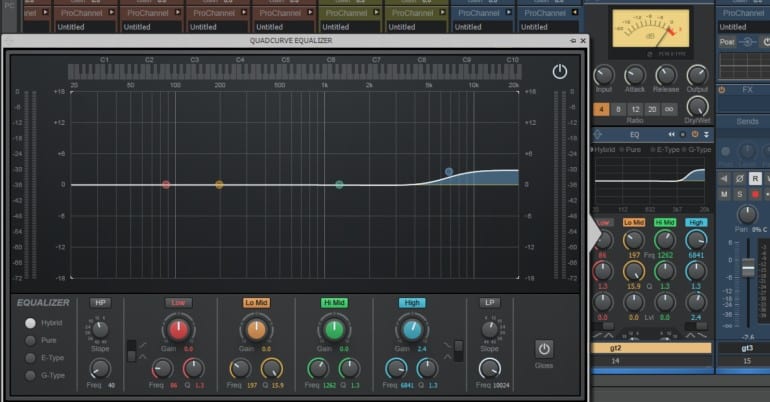Screen dimensions: 770x402
Task: Toggle the High band button
Action: click(411, 302)
